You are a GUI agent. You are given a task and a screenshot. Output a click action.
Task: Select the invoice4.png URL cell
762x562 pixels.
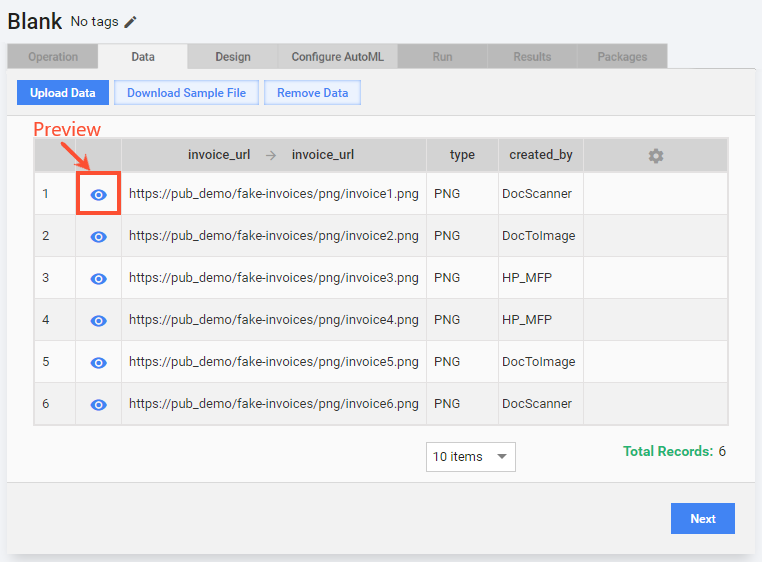[x=274, y=319]
